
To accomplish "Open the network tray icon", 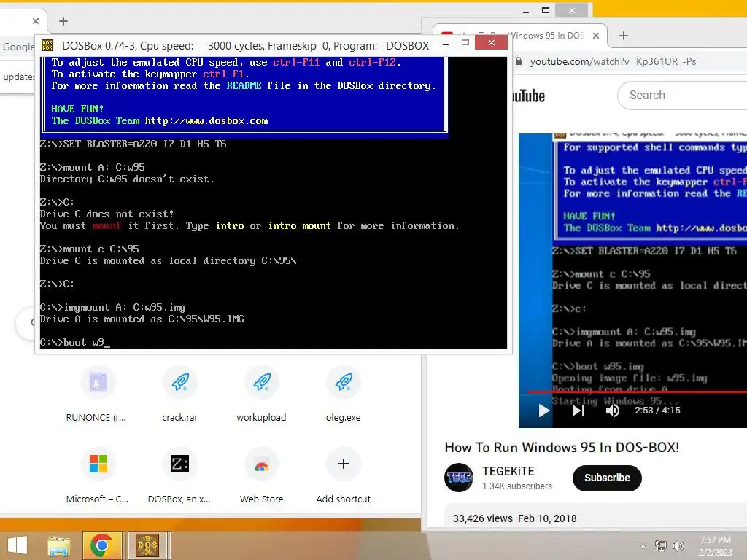I will [x=660, y=545].
